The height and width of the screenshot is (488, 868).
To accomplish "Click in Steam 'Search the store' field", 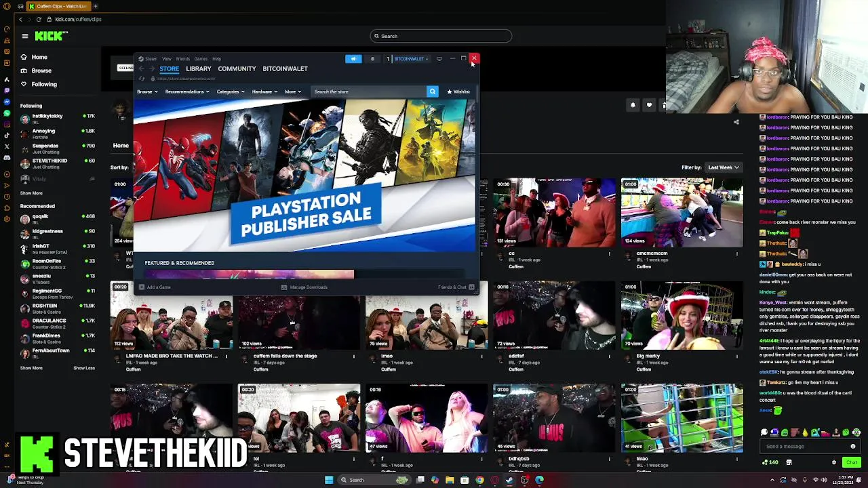I will (369, 91).
